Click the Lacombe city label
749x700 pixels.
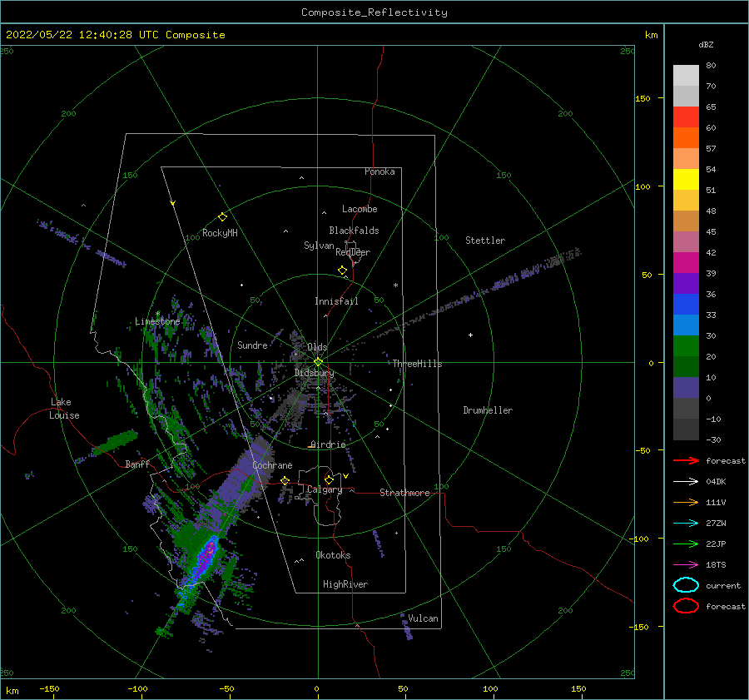tap(360, 209)
